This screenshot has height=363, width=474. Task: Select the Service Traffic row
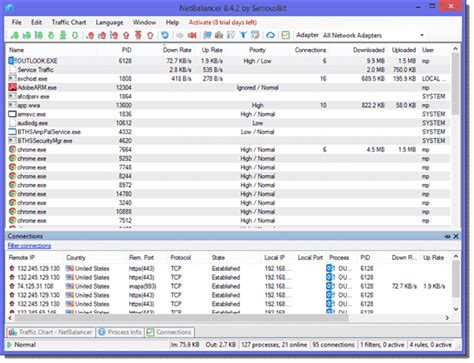[x=228, y=70]
